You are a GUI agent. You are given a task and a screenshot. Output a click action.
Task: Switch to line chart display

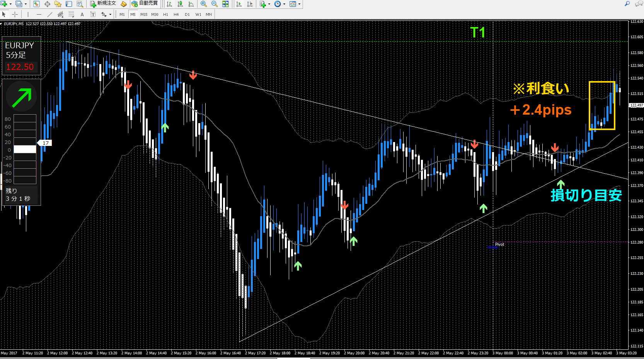click(191, 4)
